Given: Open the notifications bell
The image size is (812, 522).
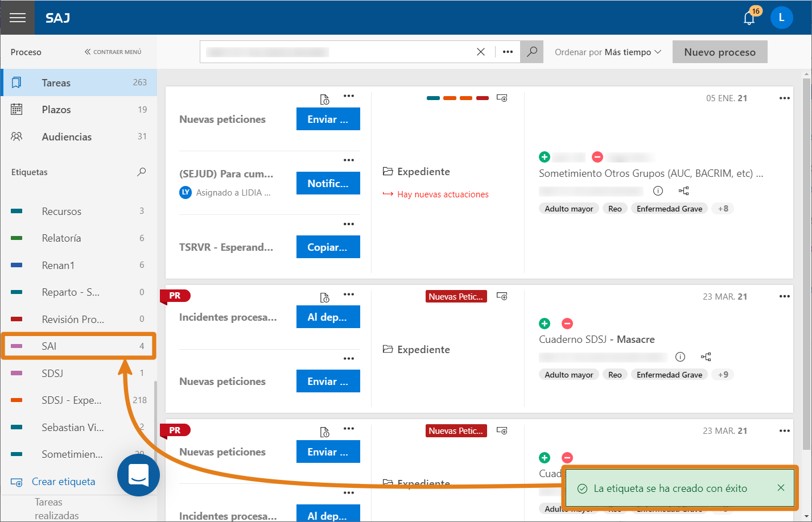Looking at the screenshot, I should 749,18.
